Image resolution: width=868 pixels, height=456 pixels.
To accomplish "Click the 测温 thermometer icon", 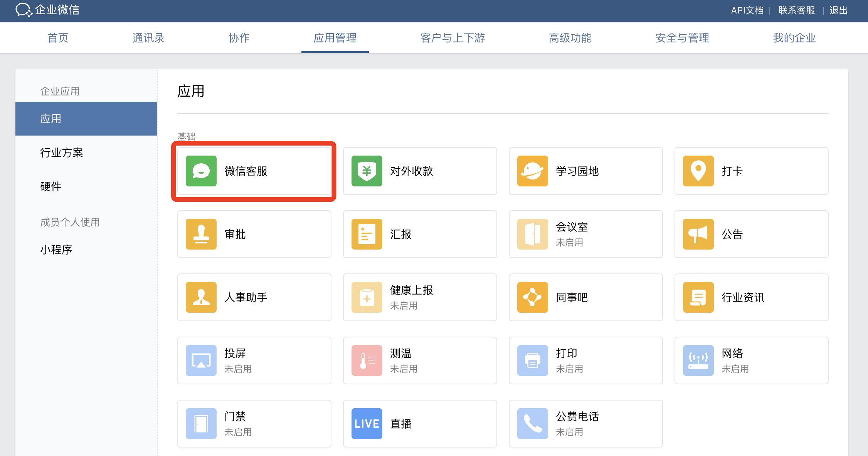I will point(367,360).
